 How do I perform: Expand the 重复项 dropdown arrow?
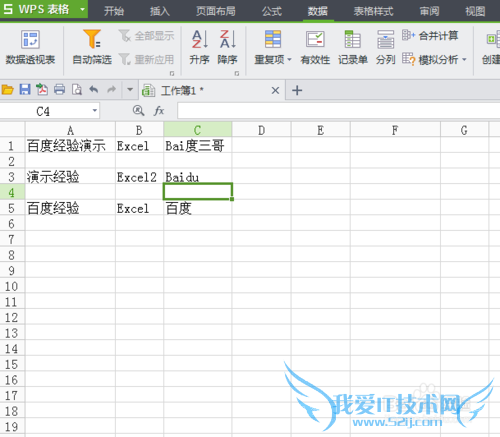click(289, 60)
